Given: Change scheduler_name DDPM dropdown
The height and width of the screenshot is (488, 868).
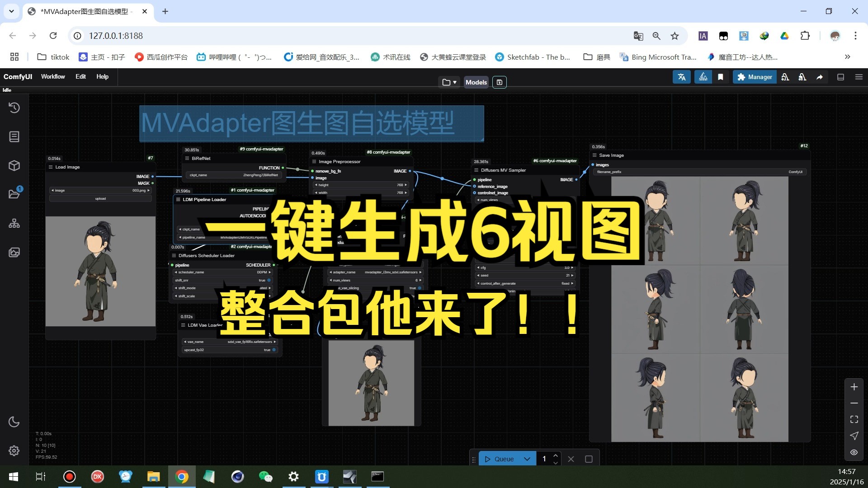Looking at the screenshot, I should click(x=223, y=272).
